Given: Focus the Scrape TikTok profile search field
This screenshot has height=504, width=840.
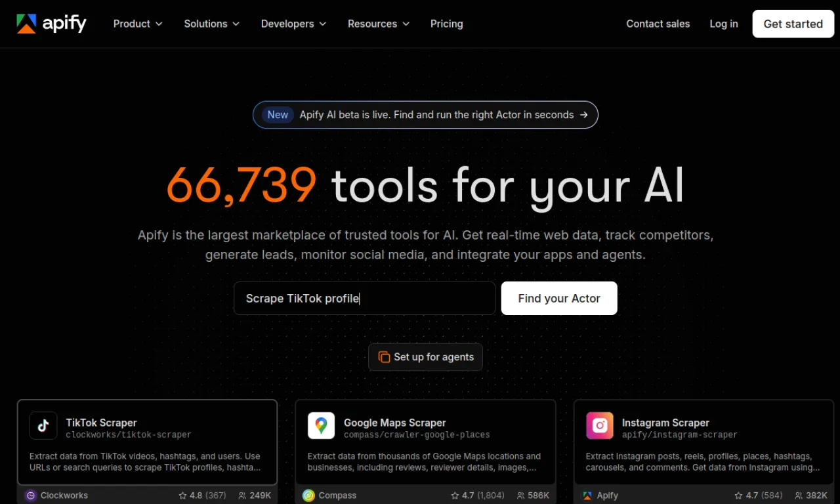Looking at the screenshot, I should point(365,298).
